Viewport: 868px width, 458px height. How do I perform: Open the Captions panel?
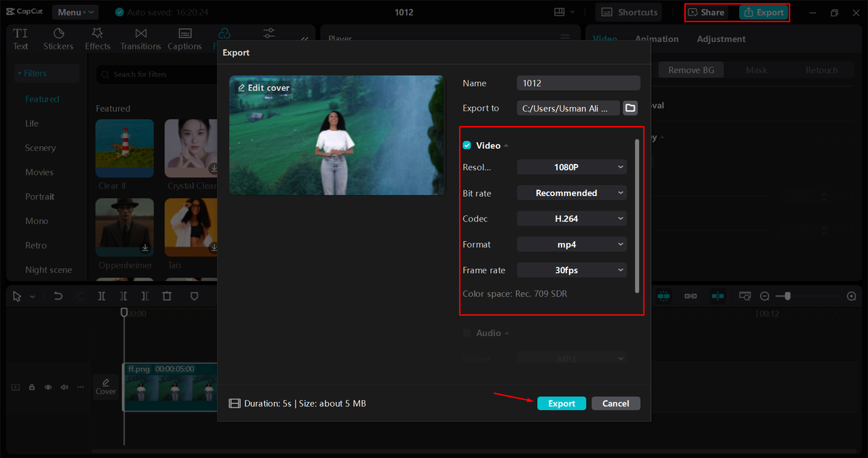(184, 39)
